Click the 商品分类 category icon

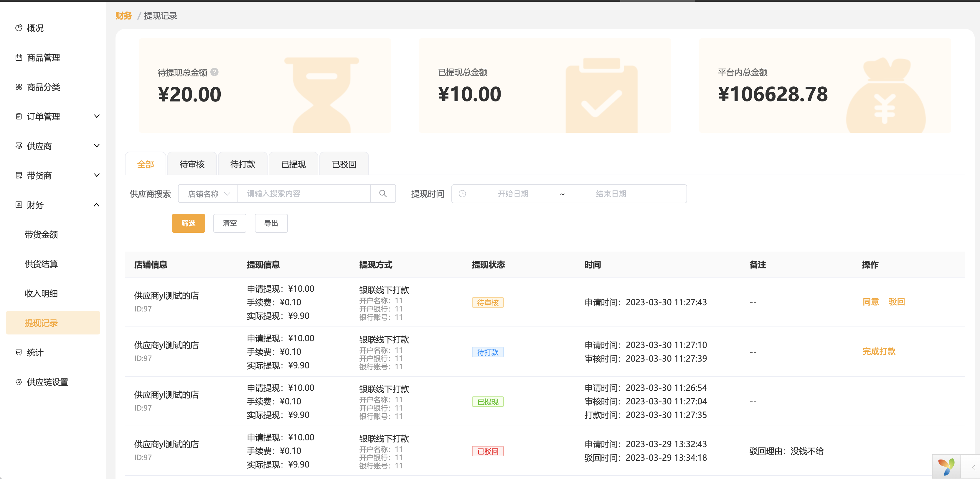pos(19,87)
